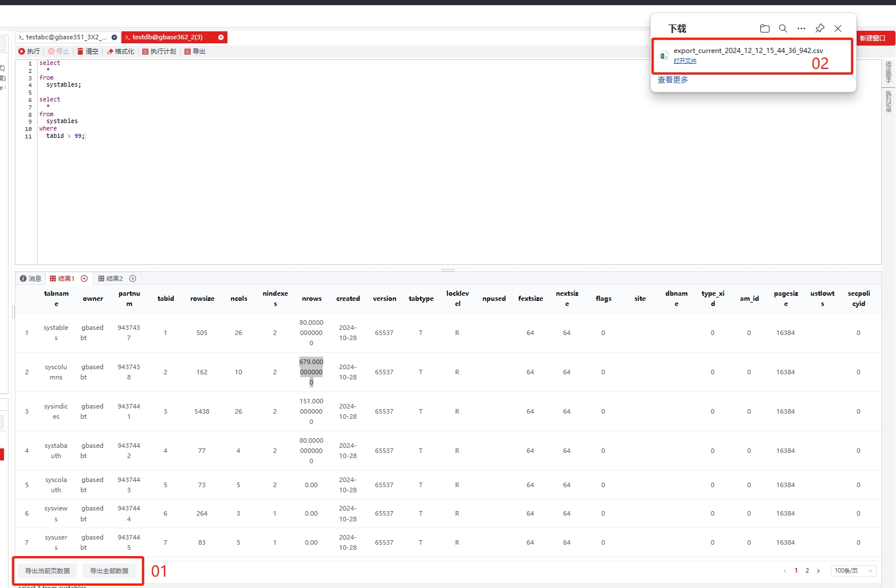Switch to the 结果2 tab

point(111,279)
